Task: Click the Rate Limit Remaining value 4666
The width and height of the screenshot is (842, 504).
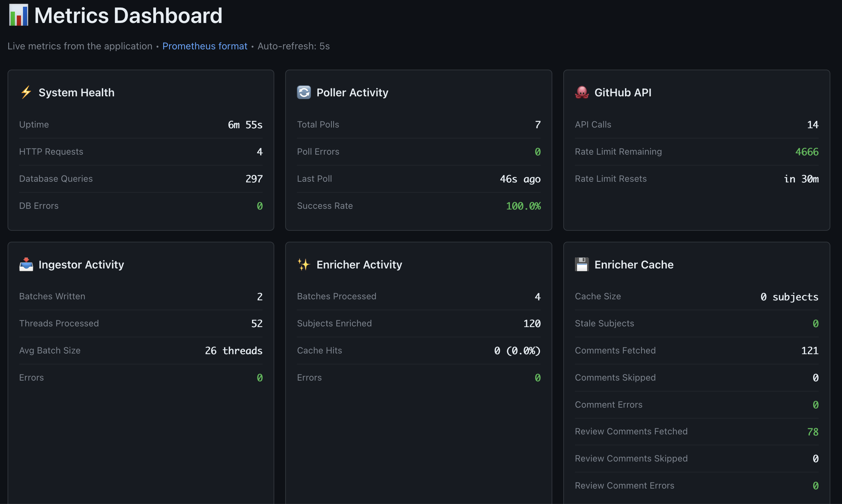Action: tap(806, 152)
